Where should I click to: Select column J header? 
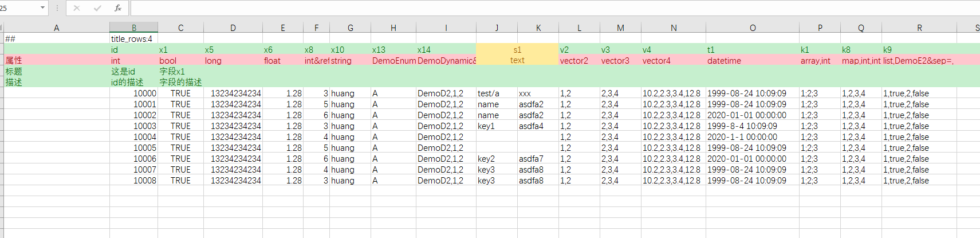(497, 28)
